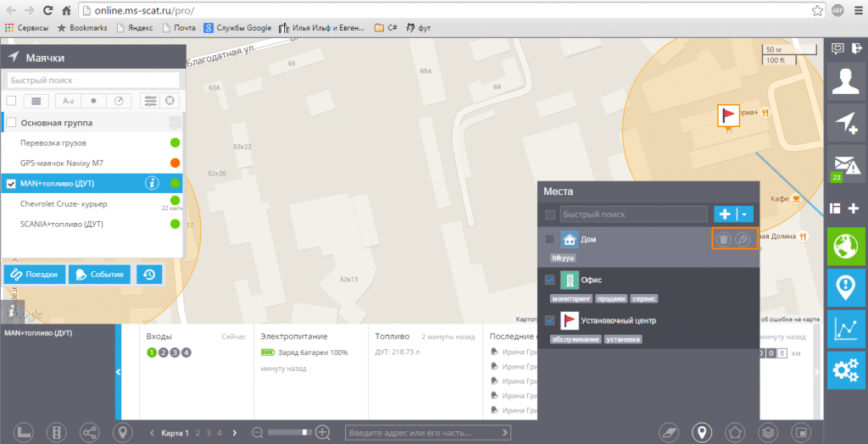Viewport: 868px width, 444px height.
Task: Toggle the list view icon in tracker toolbar
Action: 36,101
